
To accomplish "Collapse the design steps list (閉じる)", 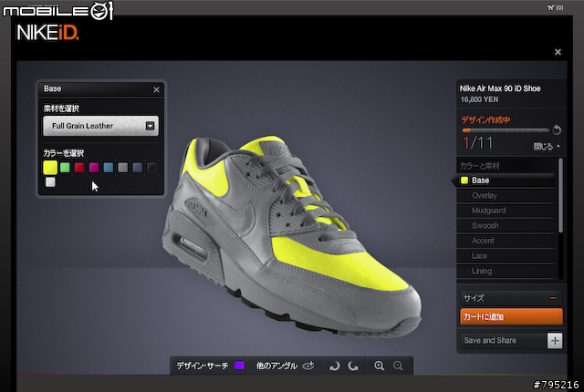I will [x=547, y=147].
